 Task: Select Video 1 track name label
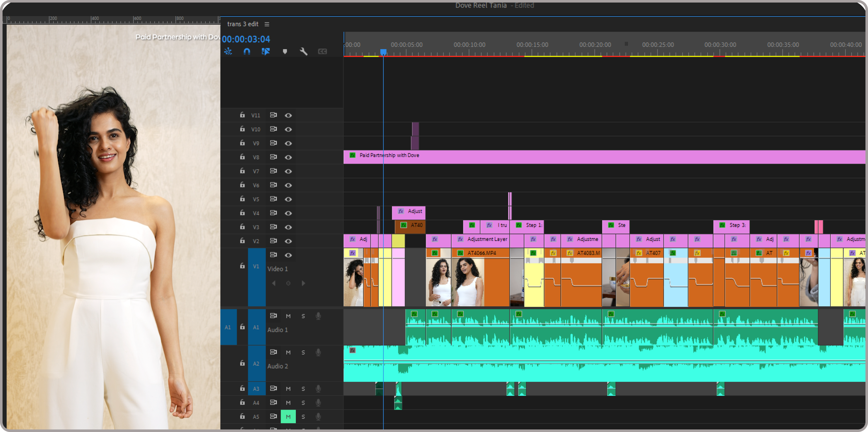277,269
